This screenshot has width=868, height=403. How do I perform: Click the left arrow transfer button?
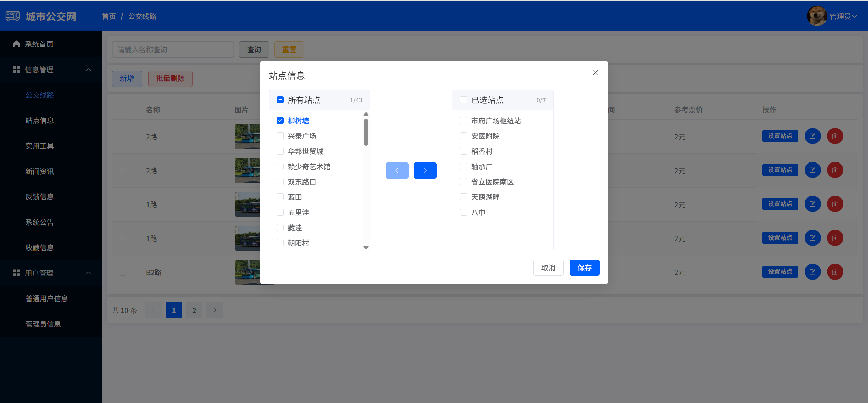tap(397, 171)
